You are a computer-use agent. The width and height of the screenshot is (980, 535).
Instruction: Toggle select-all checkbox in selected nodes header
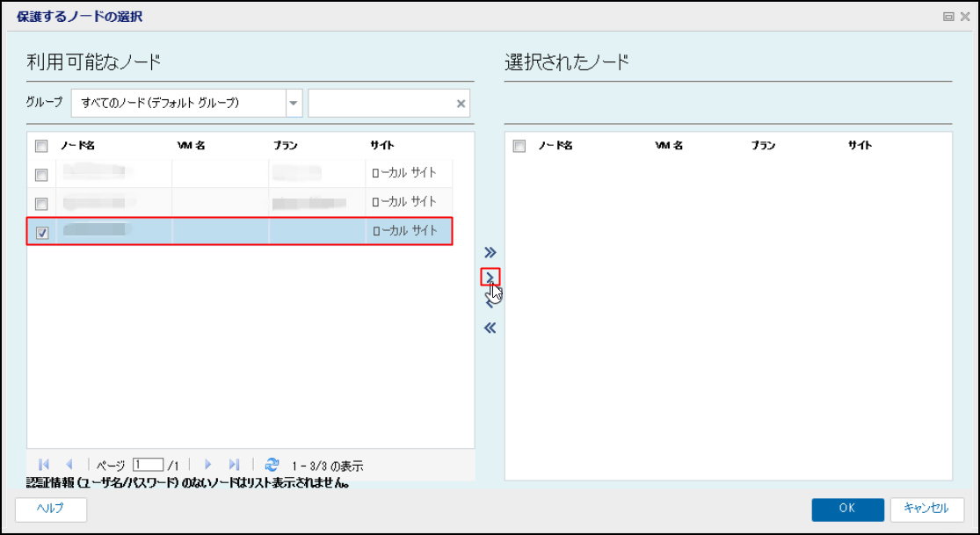519,146
